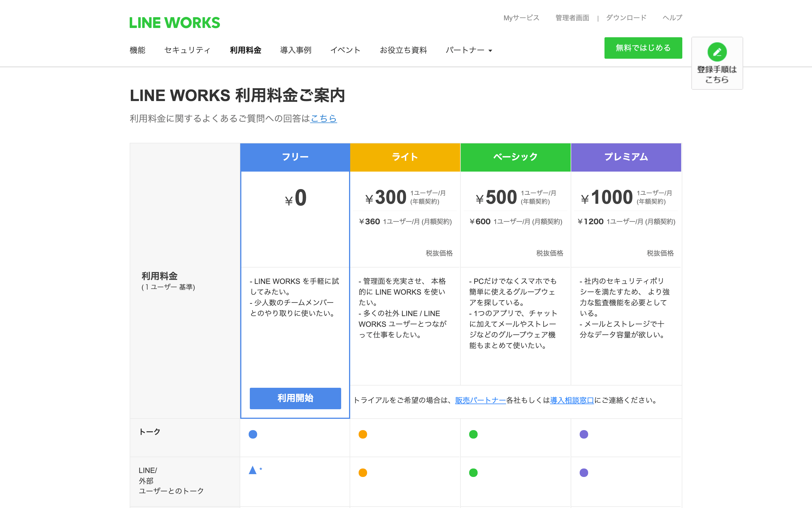This screenshot has width=812, height=508.
Task: Open the 管理者画面 link
Action: point(572,18)
